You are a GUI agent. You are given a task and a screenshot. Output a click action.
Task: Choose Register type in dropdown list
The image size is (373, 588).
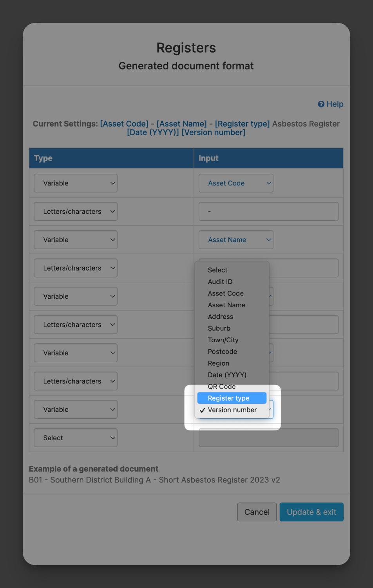click(232, 398)
